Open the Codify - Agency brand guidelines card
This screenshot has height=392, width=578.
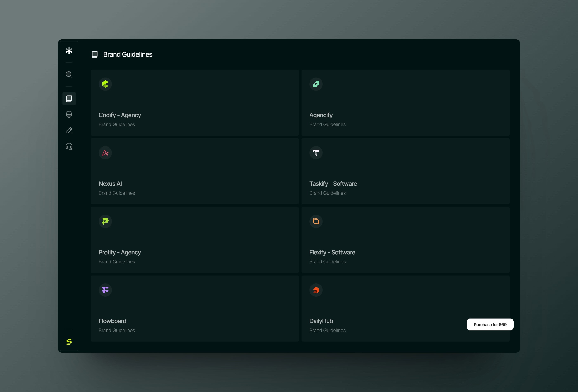click(x=195, y=102)
